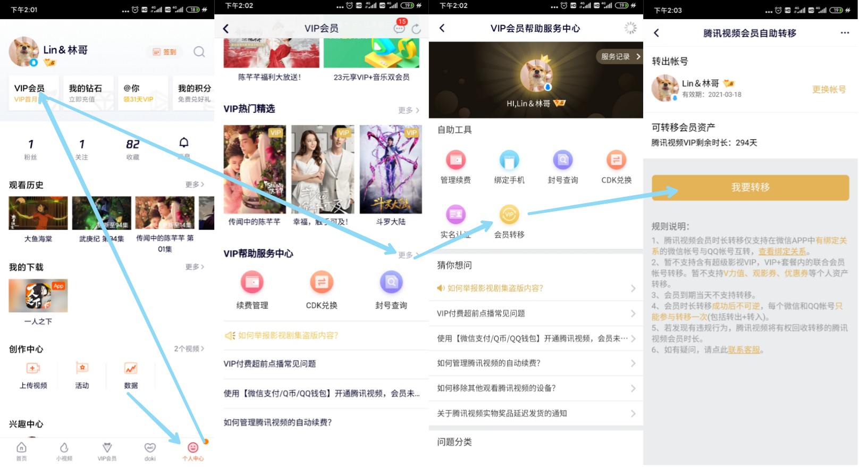Open the 我的钻石 card
This screenshot has width=868, height=467.
(x=88, y=93)
